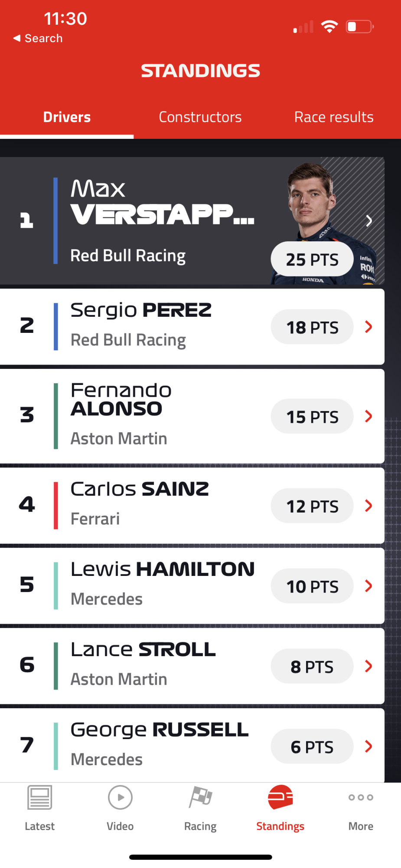Open Lance Stroll's 8 PTS badge
The width and height of the screenshot is (401, 868).
click(x=312, y=666)
